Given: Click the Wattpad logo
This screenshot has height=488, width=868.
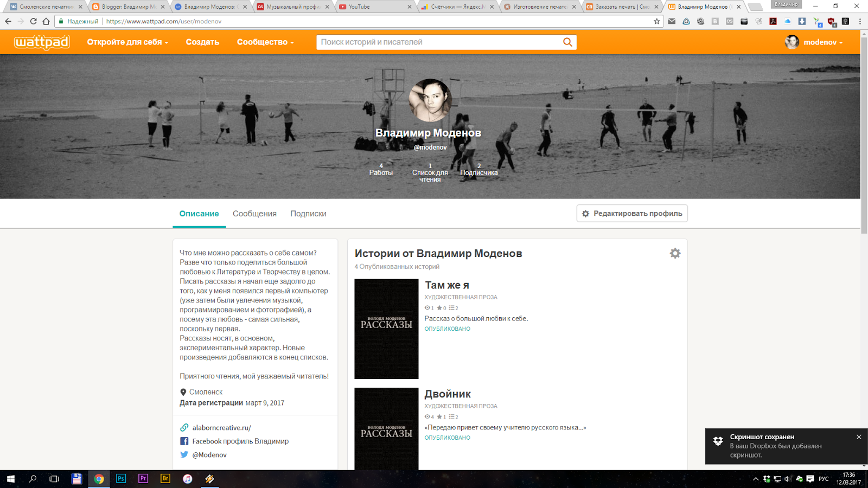Looking at the screenshot, I should (41, 42).
